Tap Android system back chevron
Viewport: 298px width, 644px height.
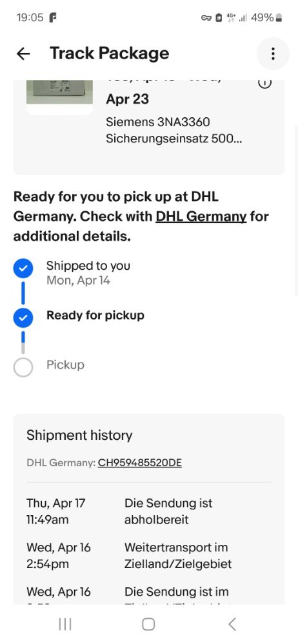(232, 624)
